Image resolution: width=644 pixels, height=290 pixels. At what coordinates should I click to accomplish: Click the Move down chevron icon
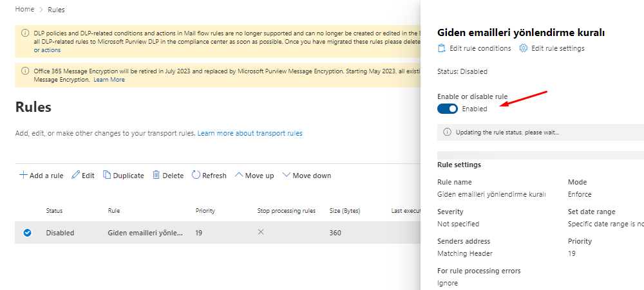(x=287, y=176)
